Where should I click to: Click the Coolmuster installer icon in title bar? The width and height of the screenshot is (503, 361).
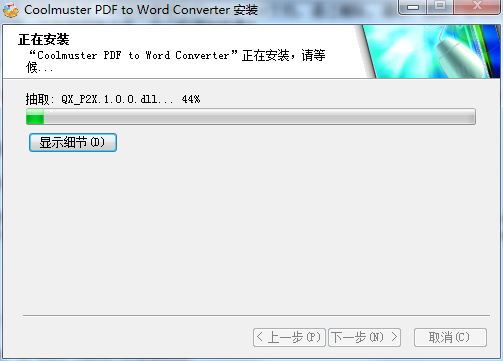coord(11,10)
